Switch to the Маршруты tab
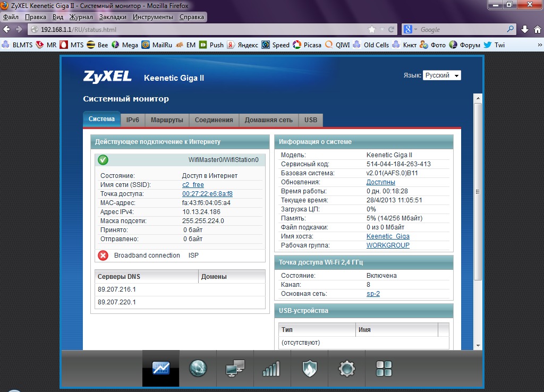The image size is (544, 392). (x=166, y=120)
